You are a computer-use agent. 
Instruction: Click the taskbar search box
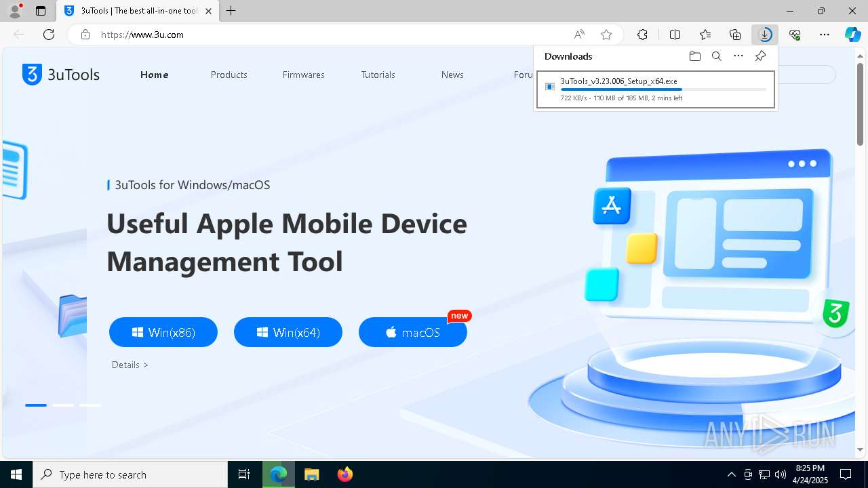[x=130, y=474]
